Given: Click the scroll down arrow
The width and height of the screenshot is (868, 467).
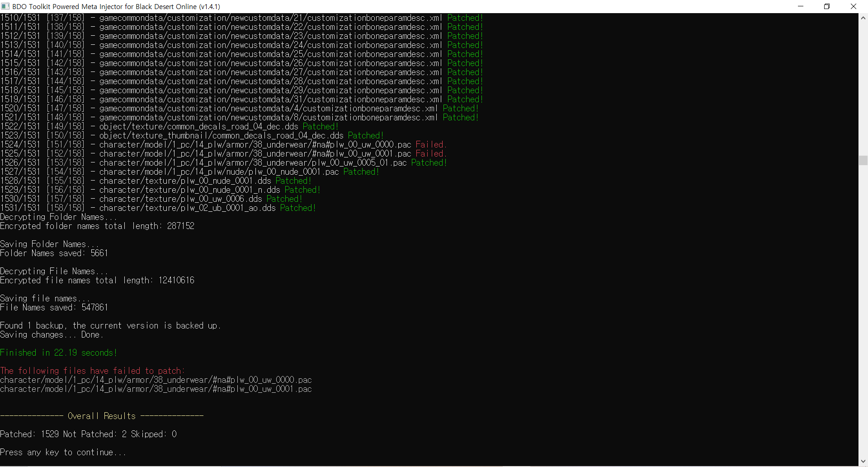Looking at the screenshot, I should pyautogui.click(x=863, y=462).
